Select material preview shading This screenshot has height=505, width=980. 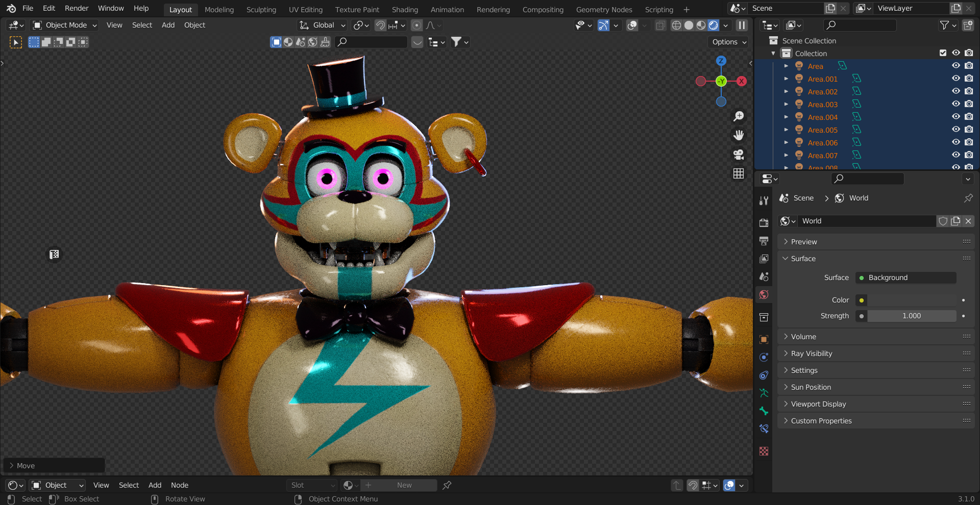(701, 25)
